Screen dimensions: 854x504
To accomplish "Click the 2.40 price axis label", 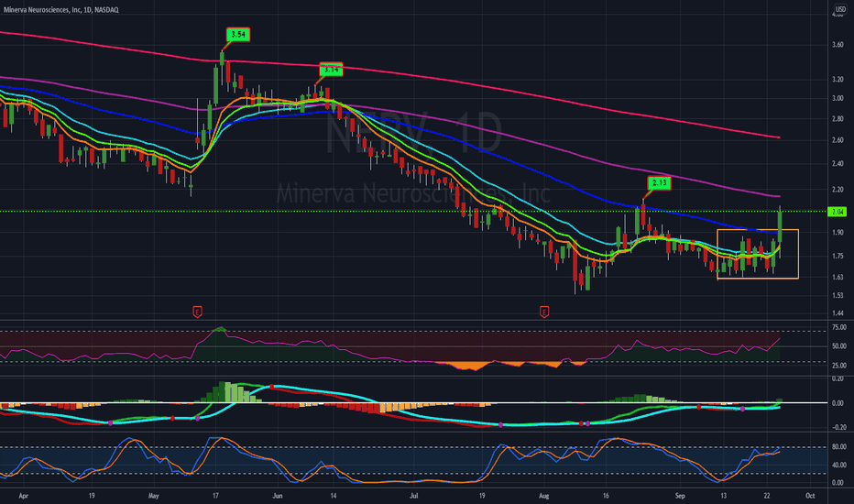I will [838, 163].
